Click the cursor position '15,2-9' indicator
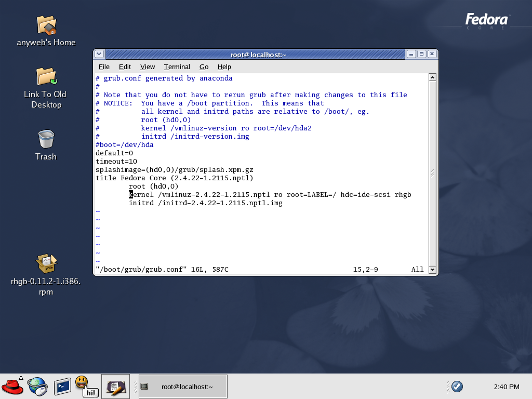Viewport: 532px width, 399px height. click(x=365, y=270)
